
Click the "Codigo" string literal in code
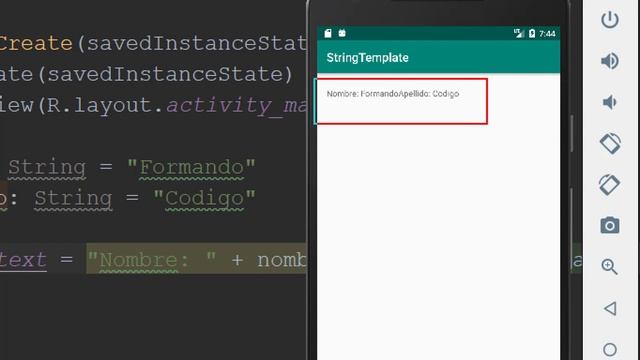204,198
